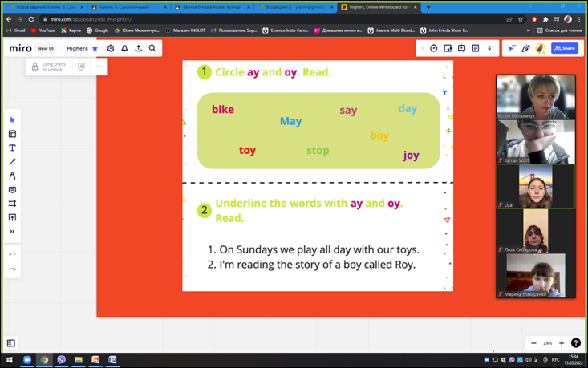Select the Frame tool
Screen dimensions: 588x368
tap(12, 204)
